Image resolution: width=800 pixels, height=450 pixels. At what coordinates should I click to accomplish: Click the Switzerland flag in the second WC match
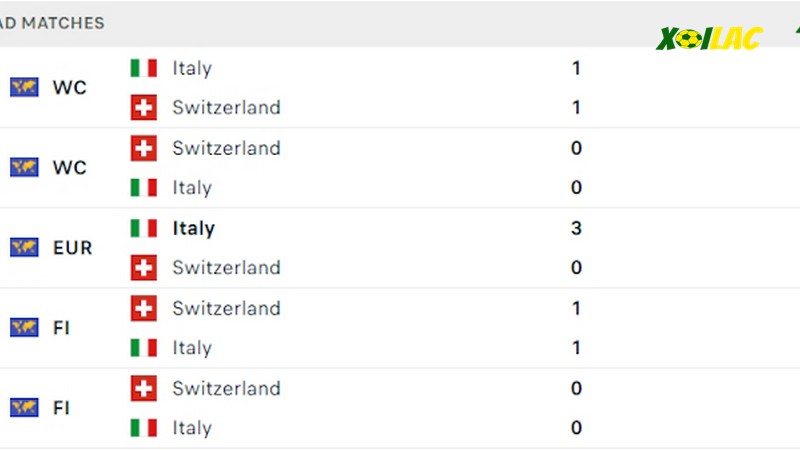pyautogui.click(x=143, y=148)
